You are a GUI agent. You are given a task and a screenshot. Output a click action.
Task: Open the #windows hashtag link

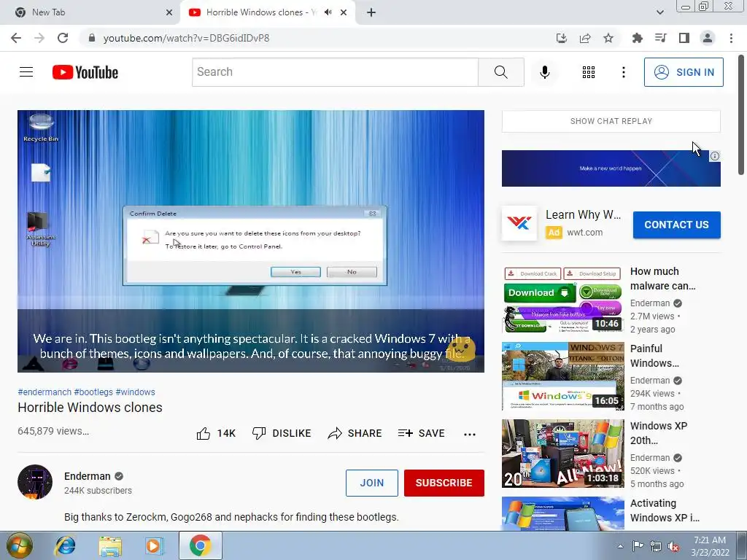tap(135, 392)
